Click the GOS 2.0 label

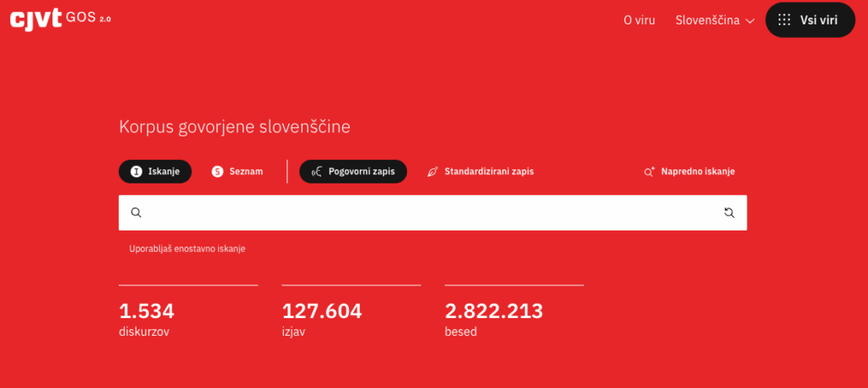click(88, 18)
